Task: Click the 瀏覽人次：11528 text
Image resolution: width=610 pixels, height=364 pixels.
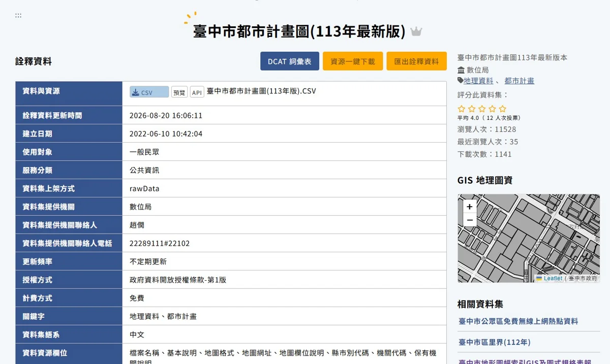Action: point(486,129)
